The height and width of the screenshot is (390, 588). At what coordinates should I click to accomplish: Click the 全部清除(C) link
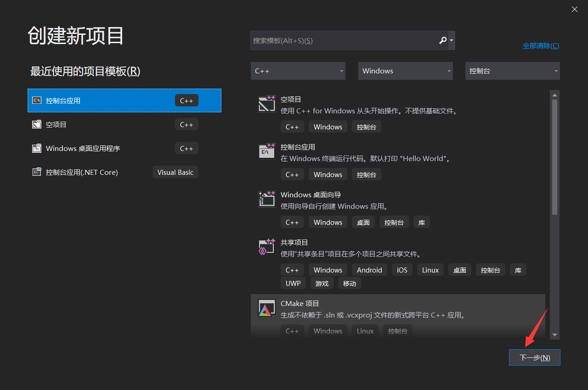tap(541, 45)
